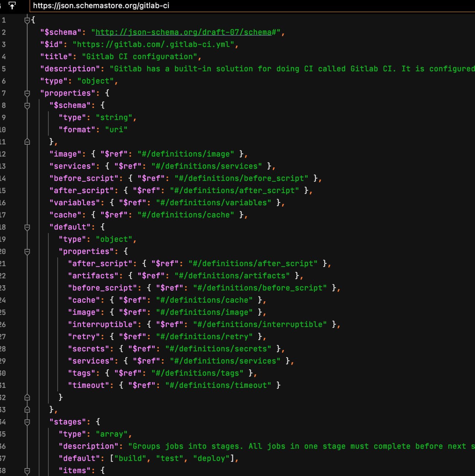Image resolution: width=475 pixels, height=476 pixels.
Task: Click line number 2 in the gutter
Action: [x=3, y=32]
